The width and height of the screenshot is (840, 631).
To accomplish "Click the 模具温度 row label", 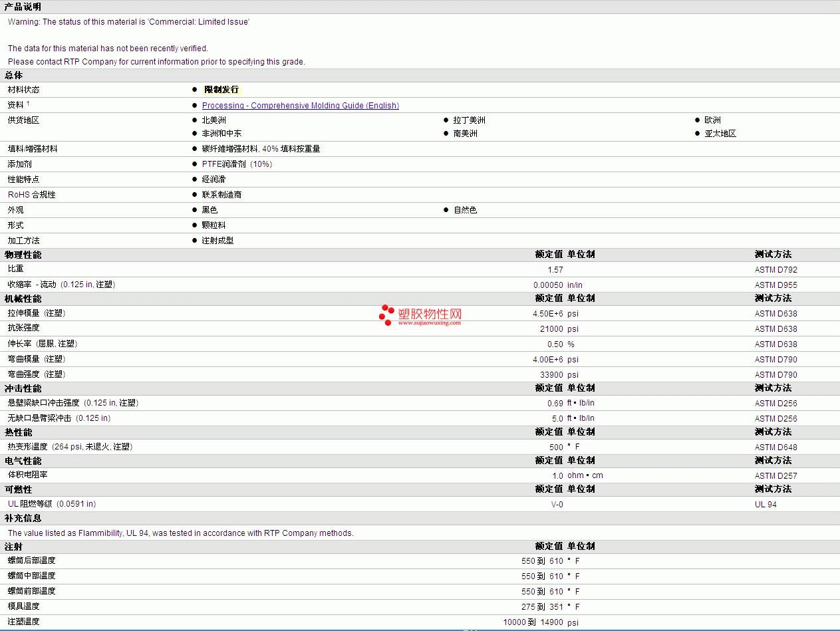I will (23, 606).
